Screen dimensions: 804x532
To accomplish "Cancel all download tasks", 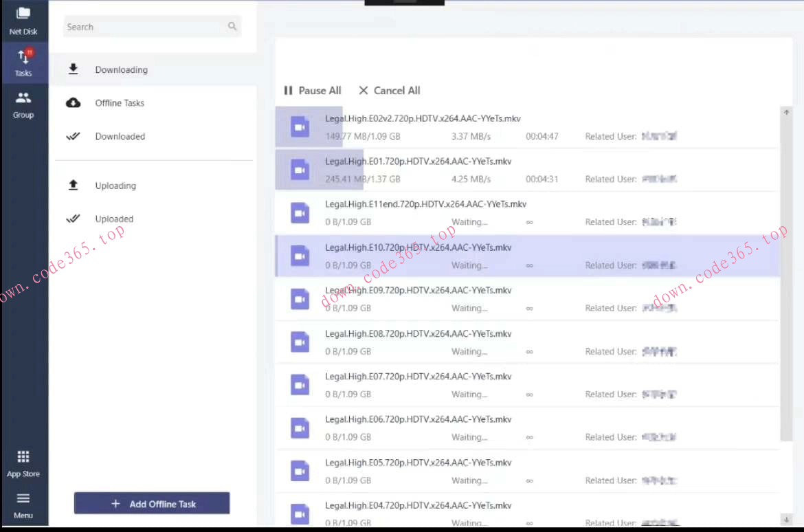I will [x=390, y=91].
